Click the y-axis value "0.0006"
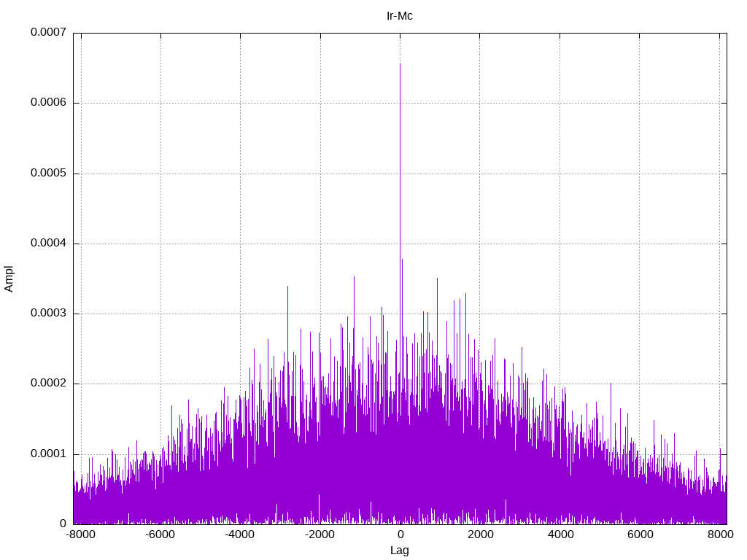The image size is (747, 560). pos(48,102)
